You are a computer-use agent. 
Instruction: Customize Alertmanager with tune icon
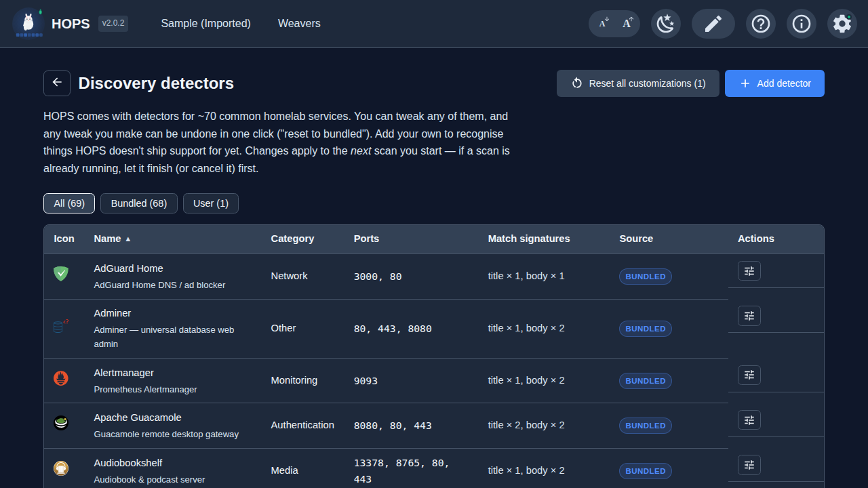click(x=749, y=375)
